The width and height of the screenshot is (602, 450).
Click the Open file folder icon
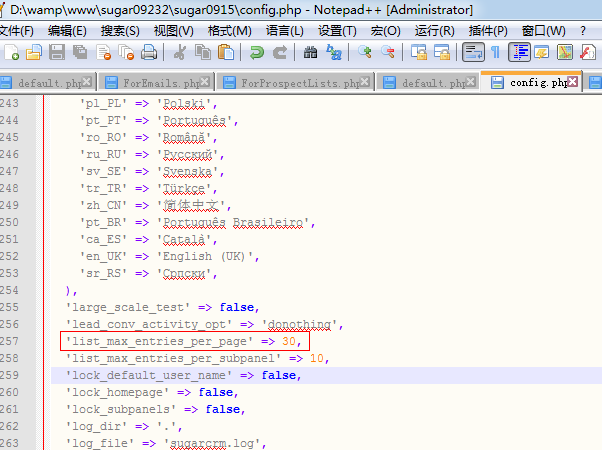click(34, 52)
